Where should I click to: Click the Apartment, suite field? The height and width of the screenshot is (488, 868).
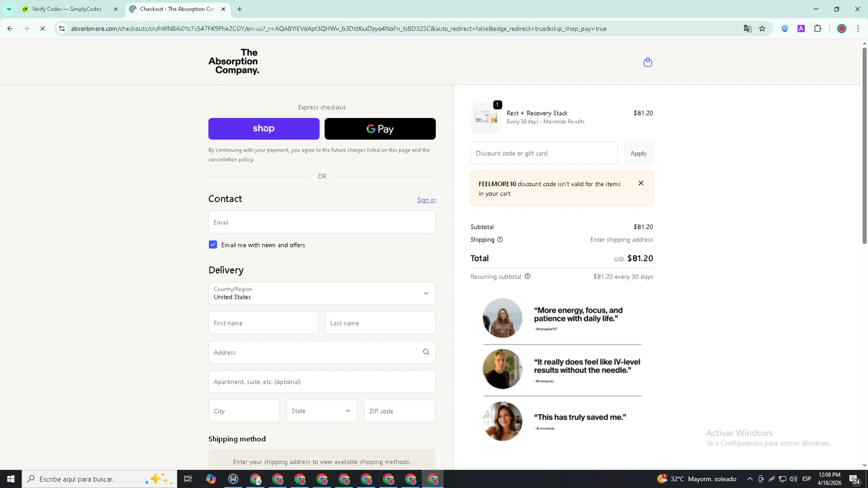tap(322, 382)
